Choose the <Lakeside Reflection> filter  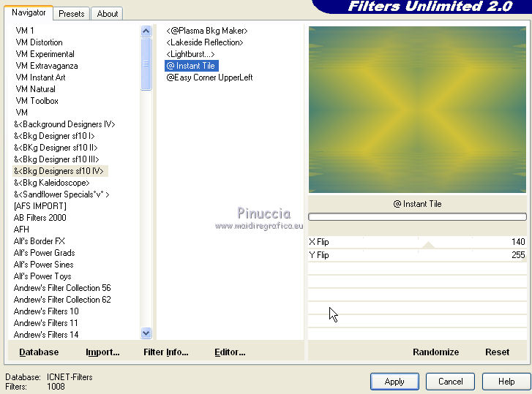[205, 42]
